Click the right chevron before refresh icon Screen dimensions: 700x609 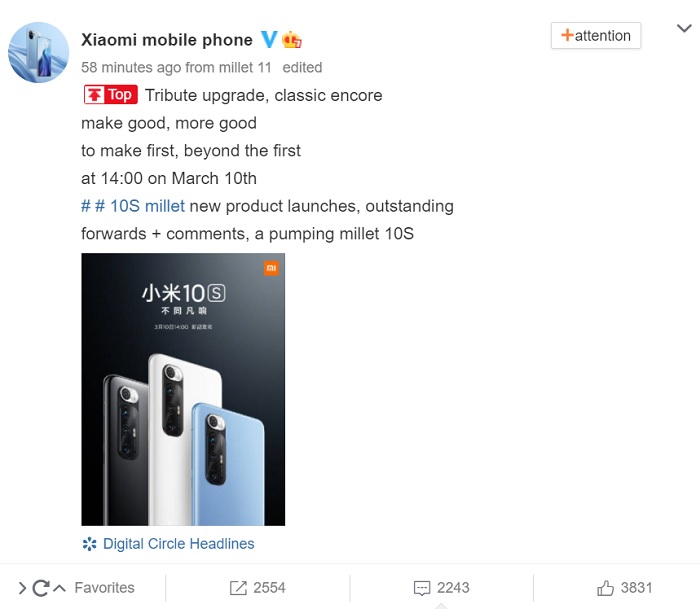(22, 588)
